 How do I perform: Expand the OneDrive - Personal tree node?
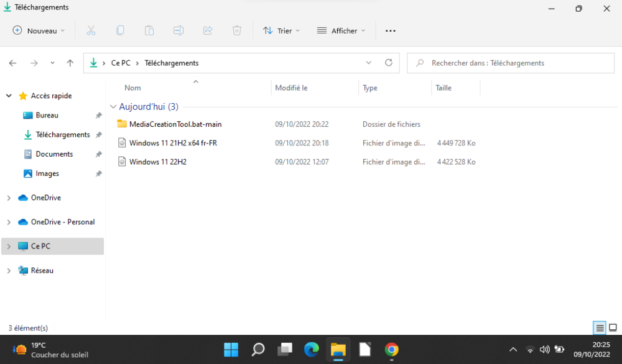[9, 222]
